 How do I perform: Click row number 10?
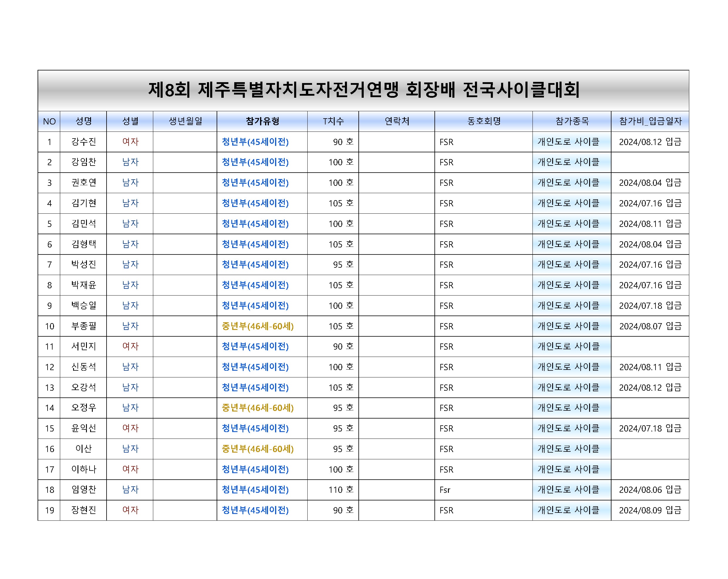[x=50, y=326]
